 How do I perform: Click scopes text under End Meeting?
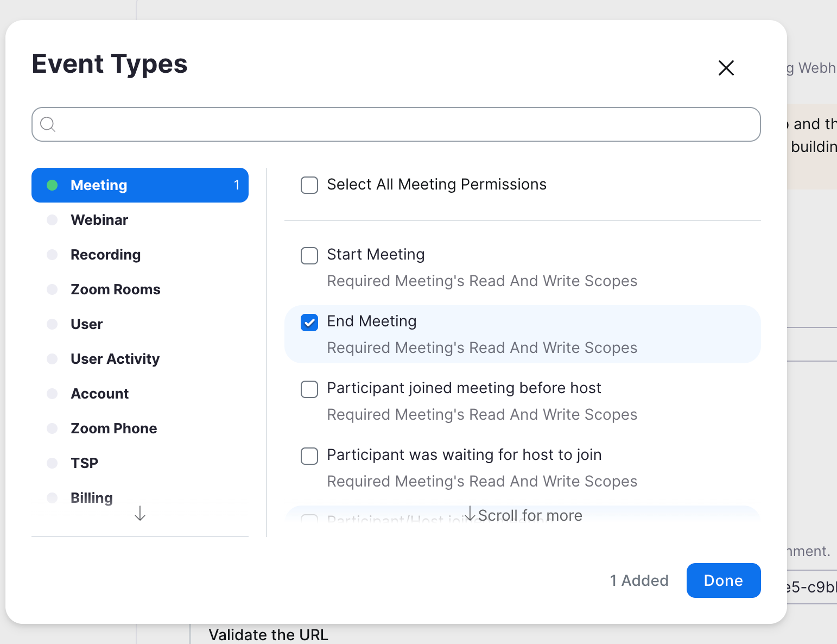[x=482, y=348]
